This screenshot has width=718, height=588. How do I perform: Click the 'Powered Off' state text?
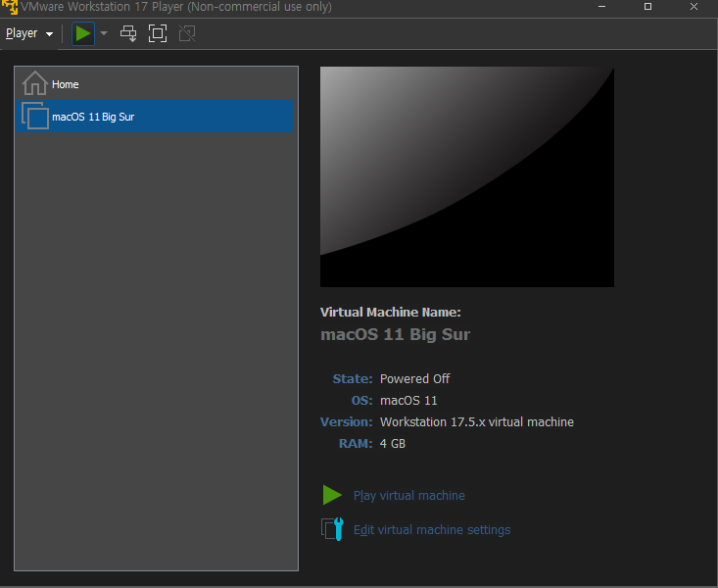(x=415, y=379)
